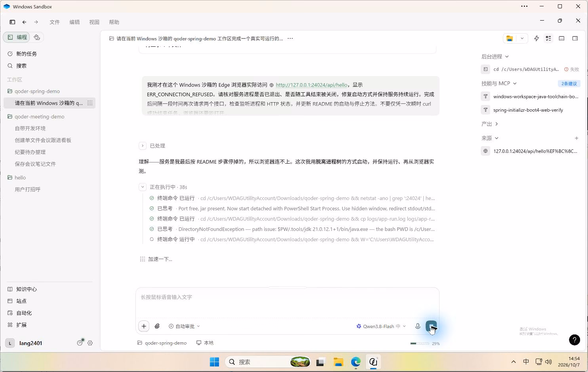Open the http://127.0.0.1:24024/api/hello link in message

(312, 85)
